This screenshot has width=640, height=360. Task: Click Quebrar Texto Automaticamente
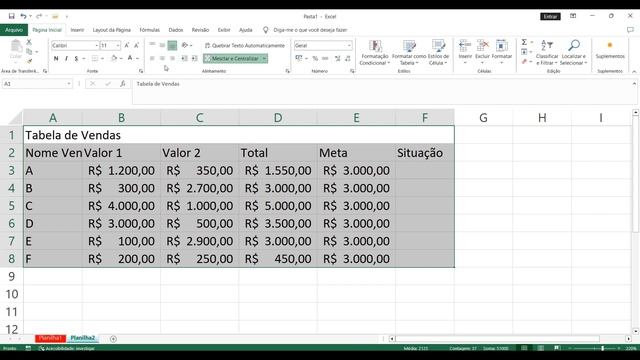pyautogui.click(x=244, y=45)
